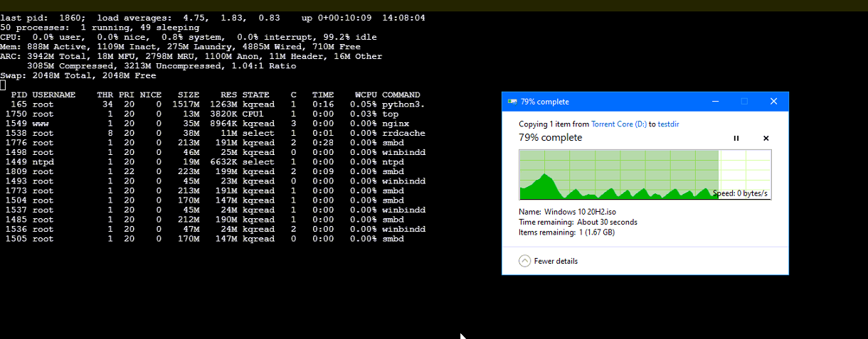Cancel the copy with the X next to pause
Image resolution: width=868 pixels, height=339 pixels.
pos(766,138)
